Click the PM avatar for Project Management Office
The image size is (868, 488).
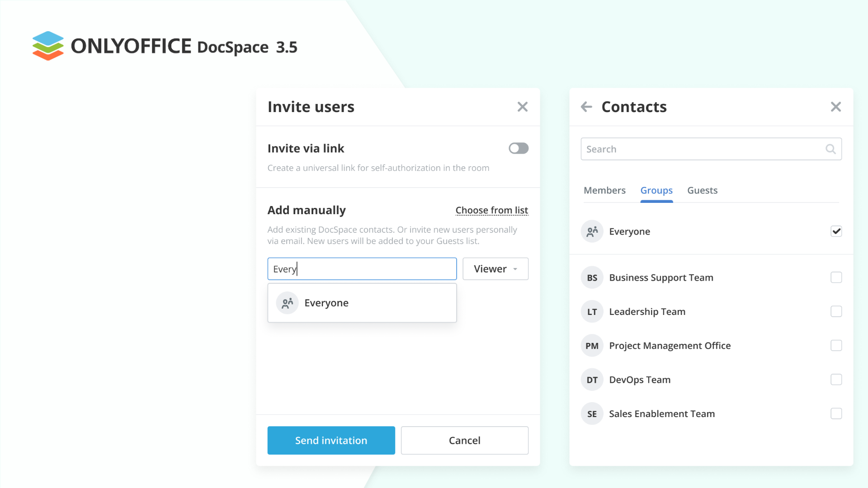coord(592,346)
